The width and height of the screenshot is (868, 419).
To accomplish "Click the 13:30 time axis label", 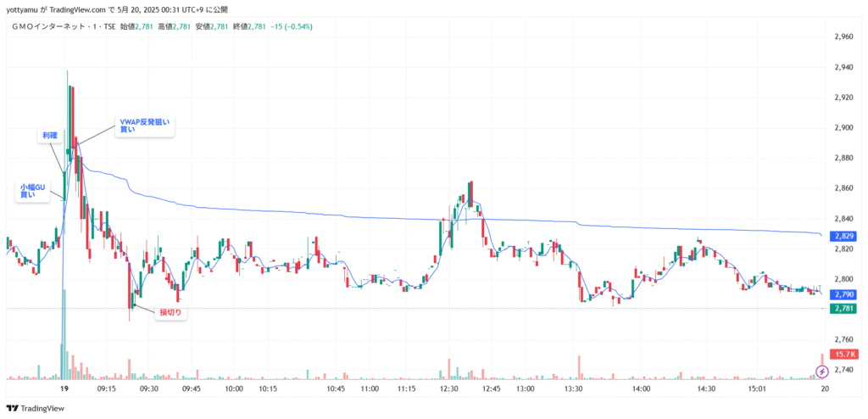I will 576,389.
